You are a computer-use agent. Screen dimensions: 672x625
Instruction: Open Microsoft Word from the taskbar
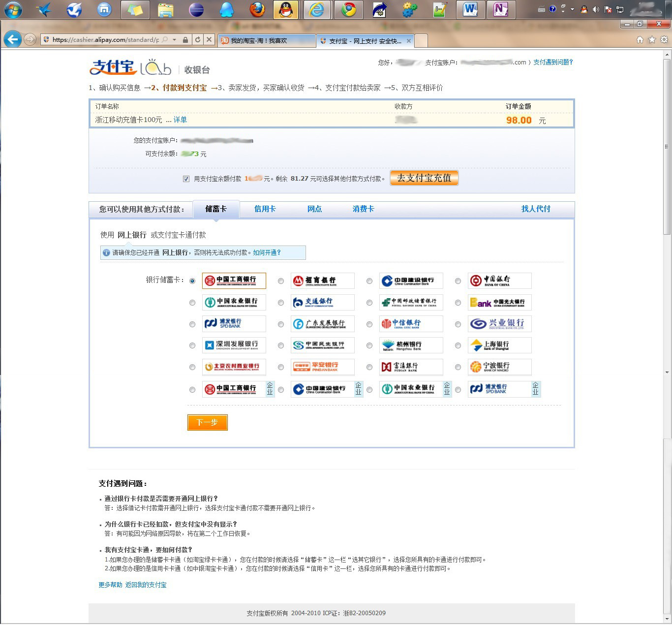[470, 10]
